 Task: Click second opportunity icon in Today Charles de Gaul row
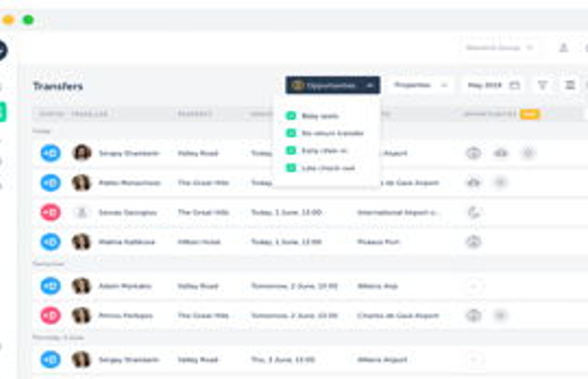click(501, 183)
